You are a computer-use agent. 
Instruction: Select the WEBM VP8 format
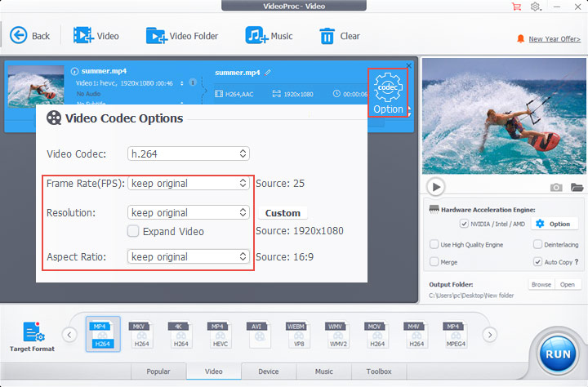(x=299, y=334)
